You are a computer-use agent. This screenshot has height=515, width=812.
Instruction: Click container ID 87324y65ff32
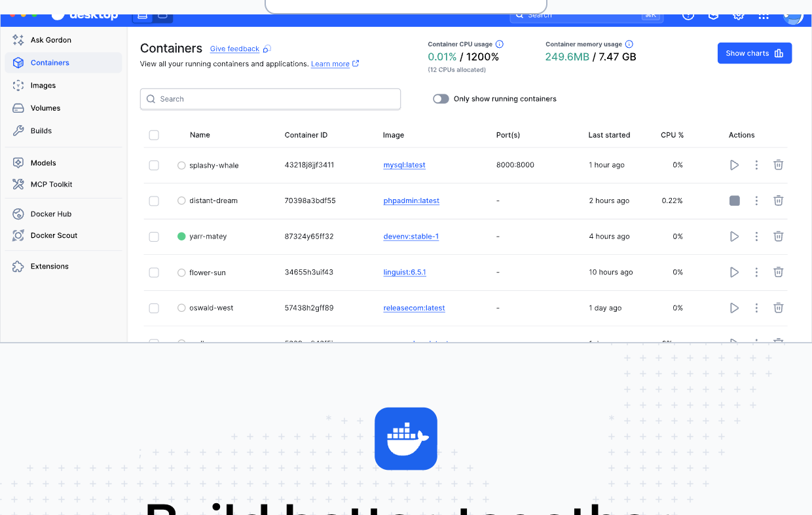[309, 237]
